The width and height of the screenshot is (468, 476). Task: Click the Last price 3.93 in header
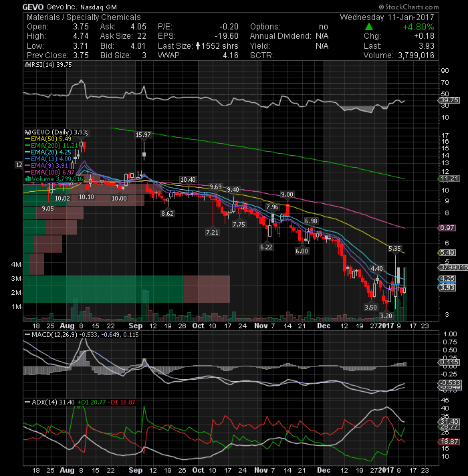(427, 46)
